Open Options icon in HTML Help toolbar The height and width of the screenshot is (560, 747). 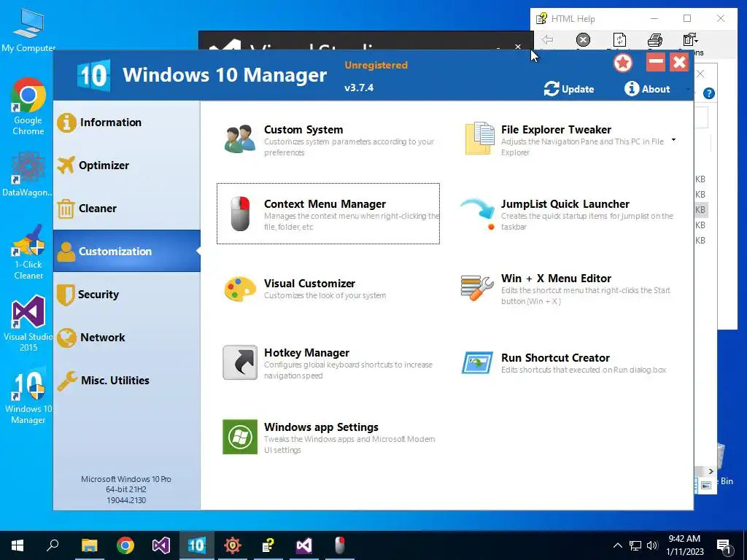click(x=690, y=39)
